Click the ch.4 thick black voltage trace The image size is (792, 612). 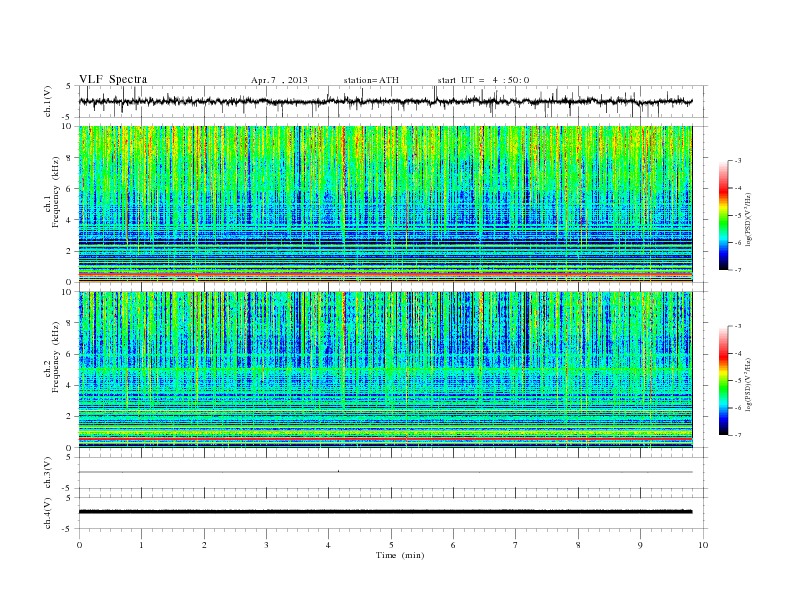[385, 512]
